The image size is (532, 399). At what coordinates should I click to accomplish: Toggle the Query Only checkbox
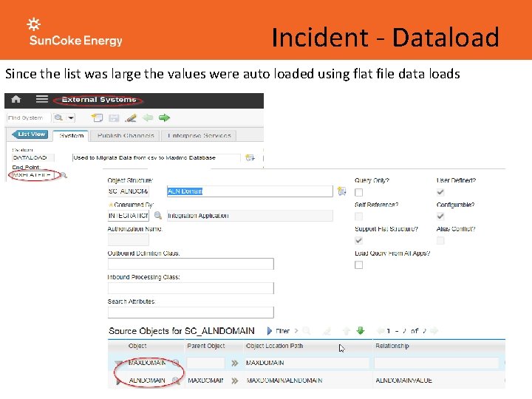(358, 192)
